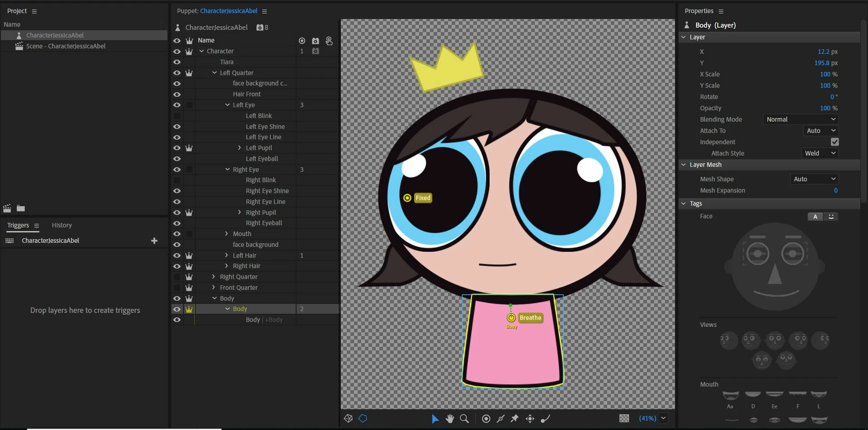Open the Triggers panel menu
868x430 pixels.
37,226
